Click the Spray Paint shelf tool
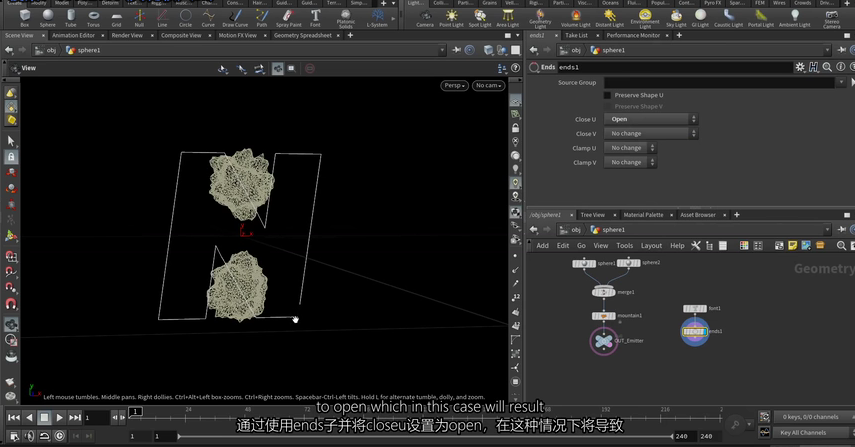The height and width of the screenshot is (447, 855). click(x=287, y=18)
